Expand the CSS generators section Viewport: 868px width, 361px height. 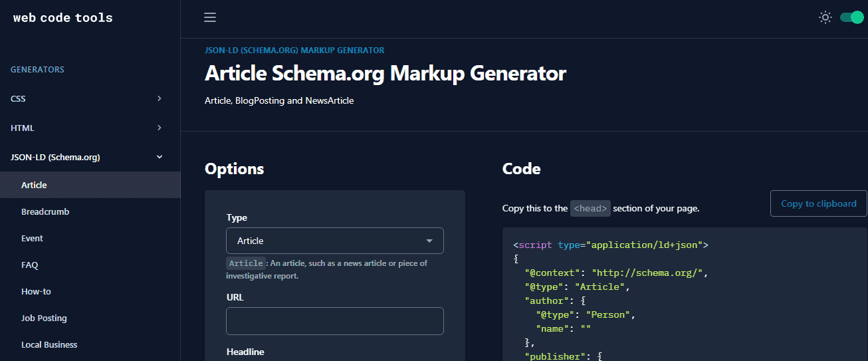[90, 98]
